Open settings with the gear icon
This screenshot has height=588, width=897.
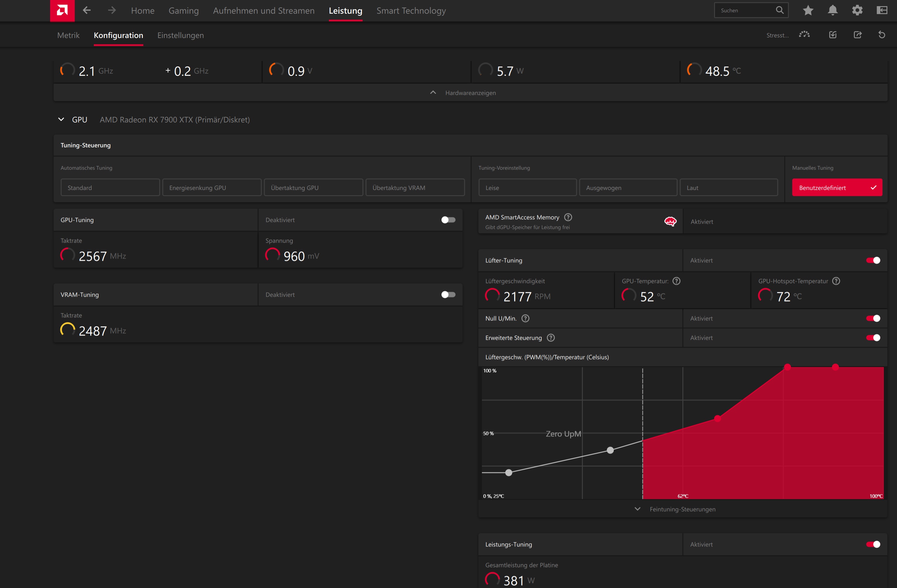pyautogui.click(x=857, y=11)
